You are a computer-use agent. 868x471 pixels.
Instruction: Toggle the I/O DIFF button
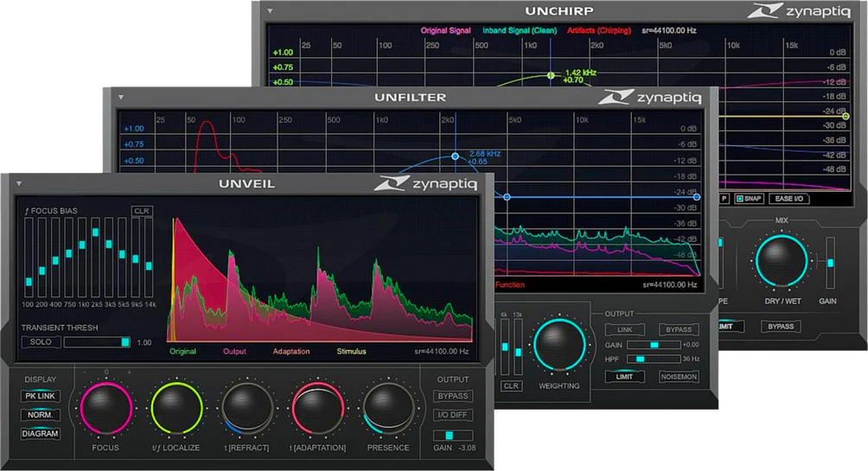(453, 415)
